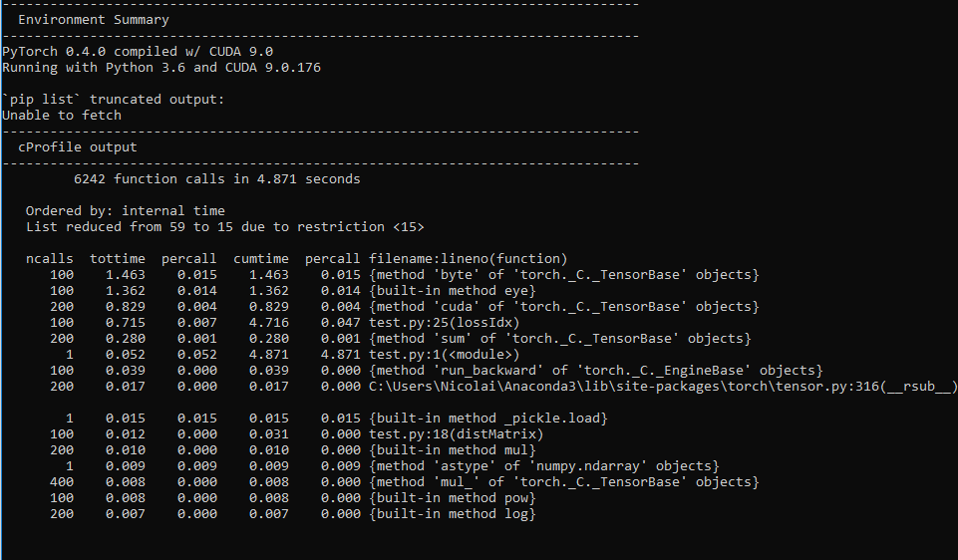The width and height of the screenshot is (958, 560).
Task: Click the '6242 function calls' summary line
Action: coord(217,179)
